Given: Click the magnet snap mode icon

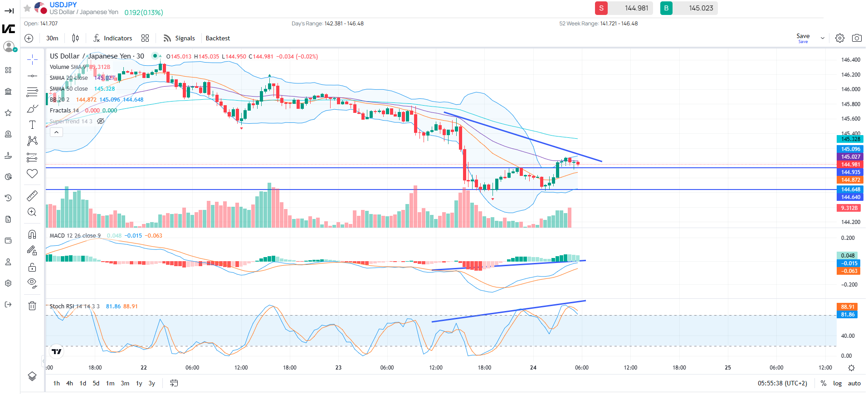Looking at the screenshot, I should click(x=32, y=234).
